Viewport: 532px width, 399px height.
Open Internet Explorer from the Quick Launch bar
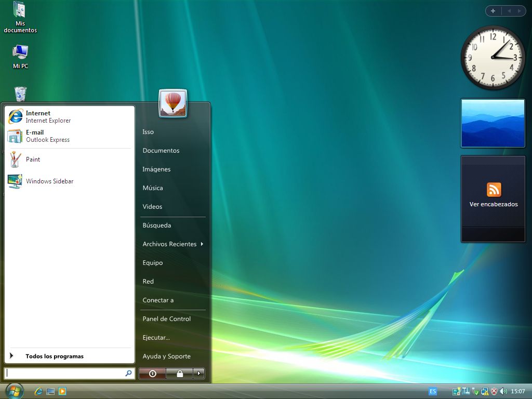pos(38,391)
